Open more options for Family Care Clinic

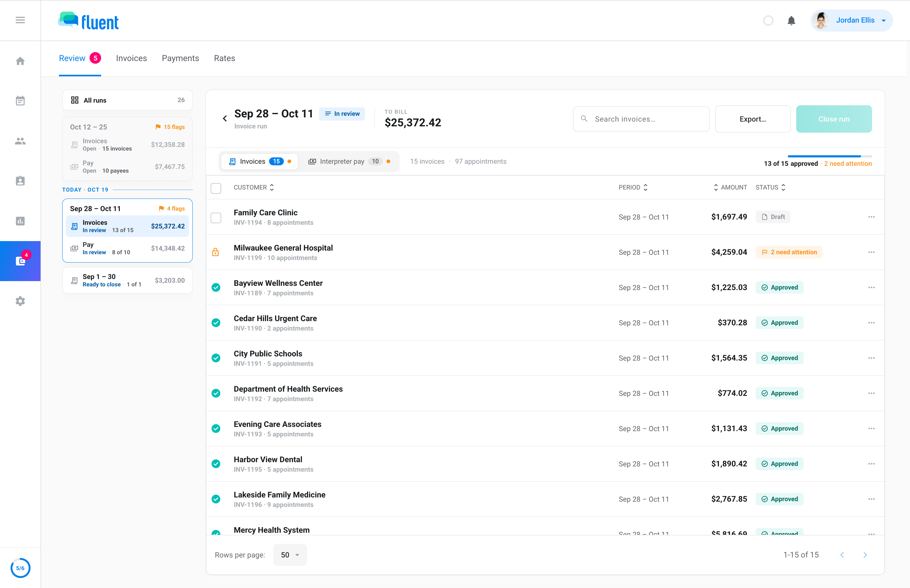(x=871, y=217)
